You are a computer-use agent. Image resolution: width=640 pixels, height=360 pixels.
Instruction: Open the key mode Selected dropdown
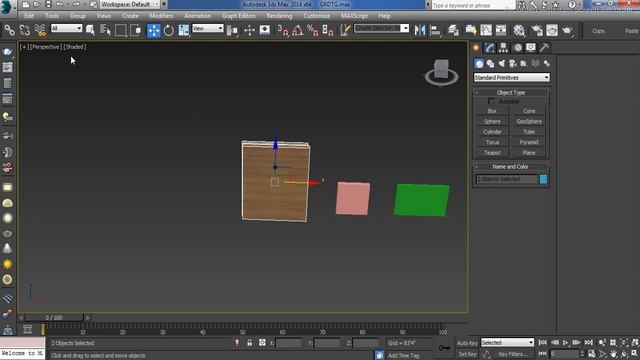(x=507, y=342)
